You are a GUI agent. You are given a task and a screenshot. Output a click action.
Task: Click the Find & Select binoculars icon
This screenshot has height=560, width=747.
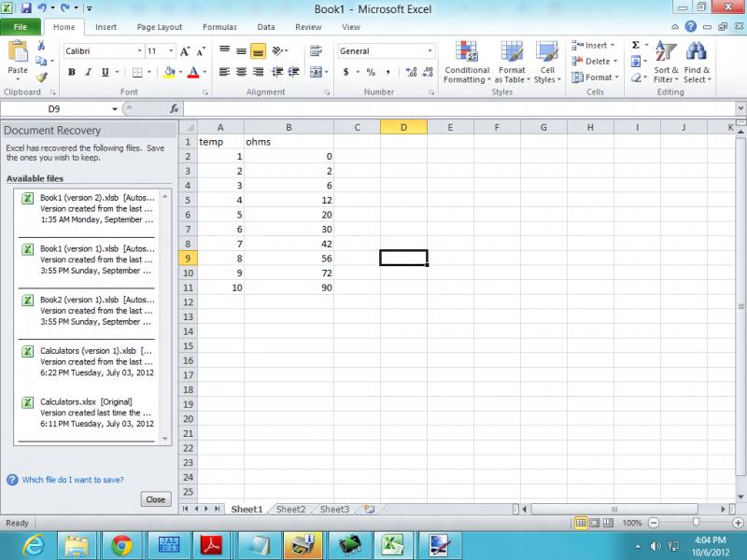[697, 62]
